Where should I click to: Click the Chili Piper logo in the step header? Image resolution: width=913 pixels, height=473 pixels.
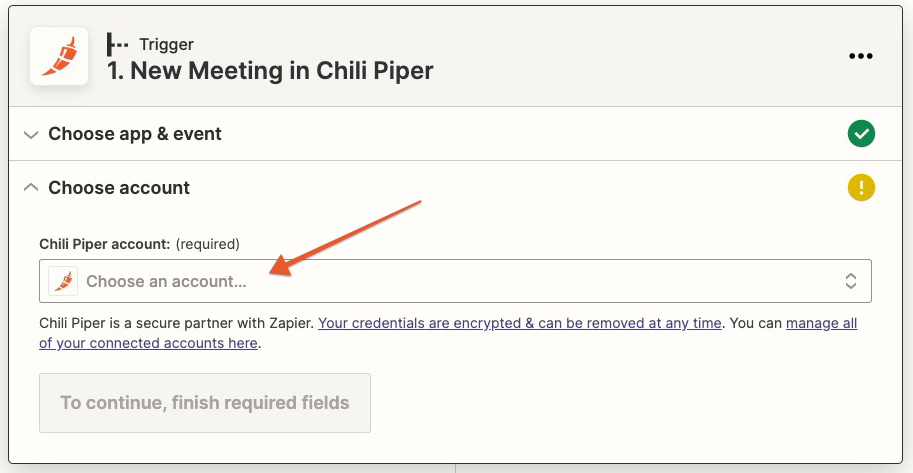[59, 56]
